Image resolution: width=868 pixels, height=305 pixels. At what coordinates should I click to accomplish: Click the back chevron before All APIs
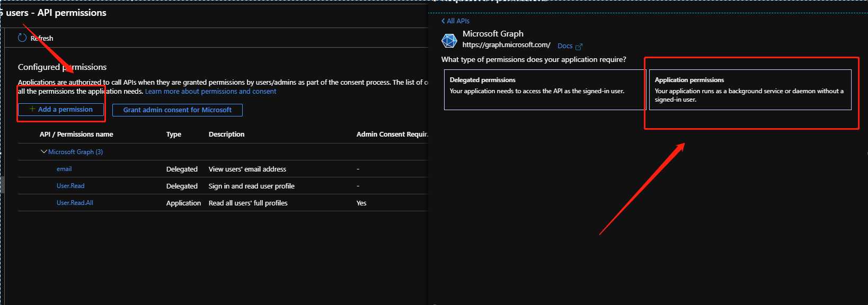443,21
